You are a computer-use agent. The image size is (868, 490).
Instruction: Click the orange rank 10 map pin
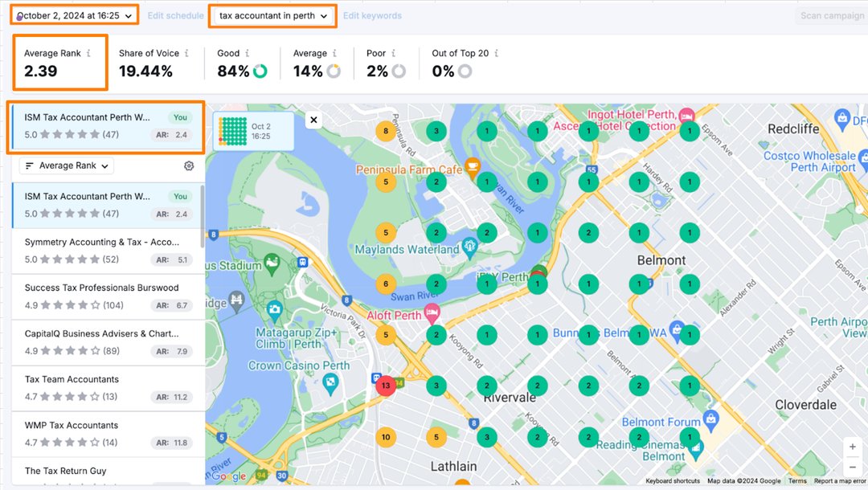(386, 437)
